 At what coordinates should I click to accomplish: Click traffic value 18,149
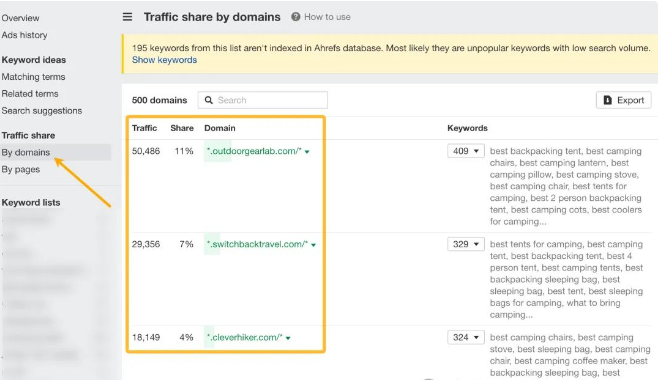[146, 338]
